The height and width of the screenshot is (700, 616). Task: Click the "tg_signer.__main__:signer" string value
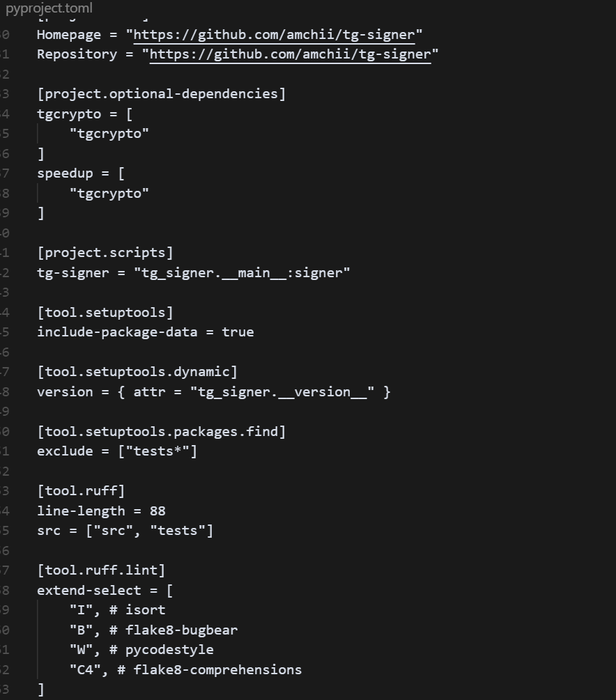242,272
